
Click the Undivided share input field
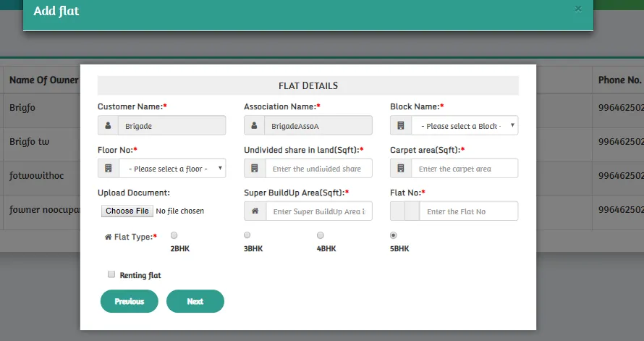point(318,169)
